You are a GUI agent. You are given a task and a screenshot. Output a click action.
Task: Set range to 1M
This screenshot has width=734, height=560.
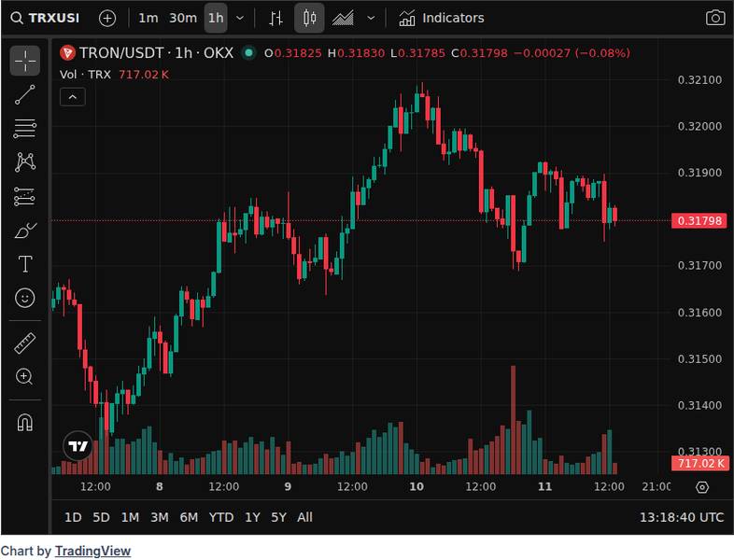pos(130,517)
